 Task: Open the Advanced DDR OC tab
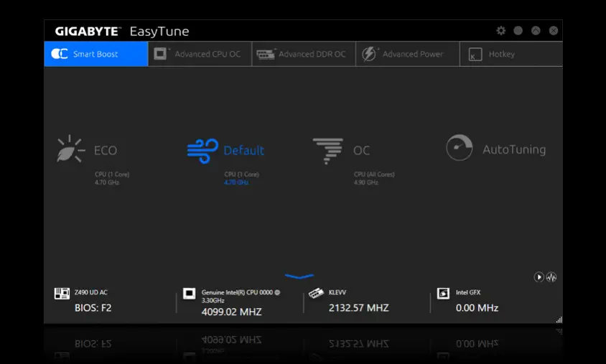coord(303,54)
